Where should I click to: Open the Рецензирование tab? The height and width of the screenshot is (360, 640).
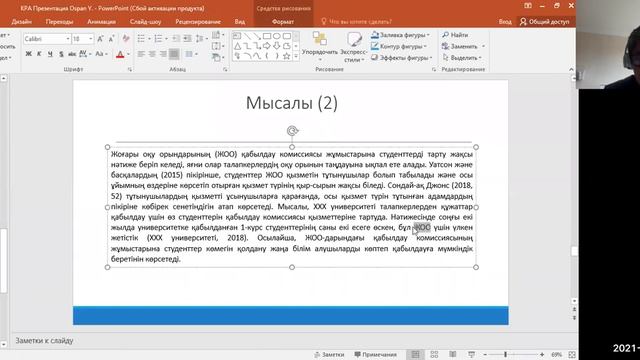[x=198, y=22]
